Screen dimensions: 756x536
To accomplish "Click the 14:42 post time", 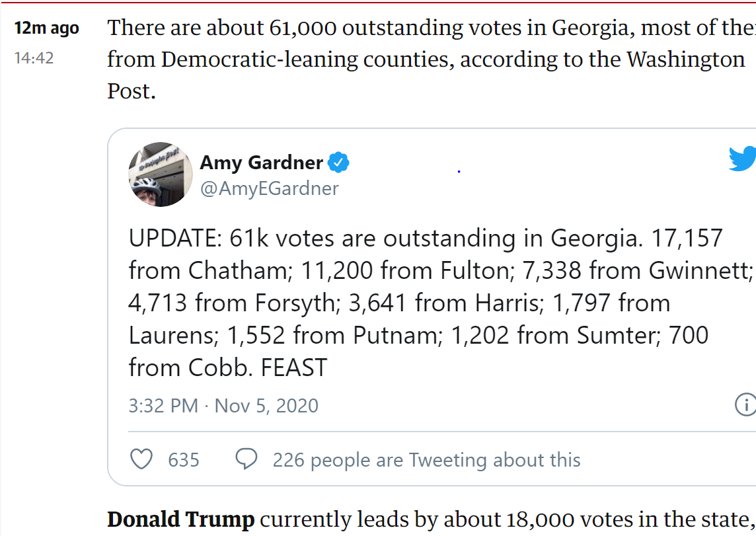I will coord(34,58).
